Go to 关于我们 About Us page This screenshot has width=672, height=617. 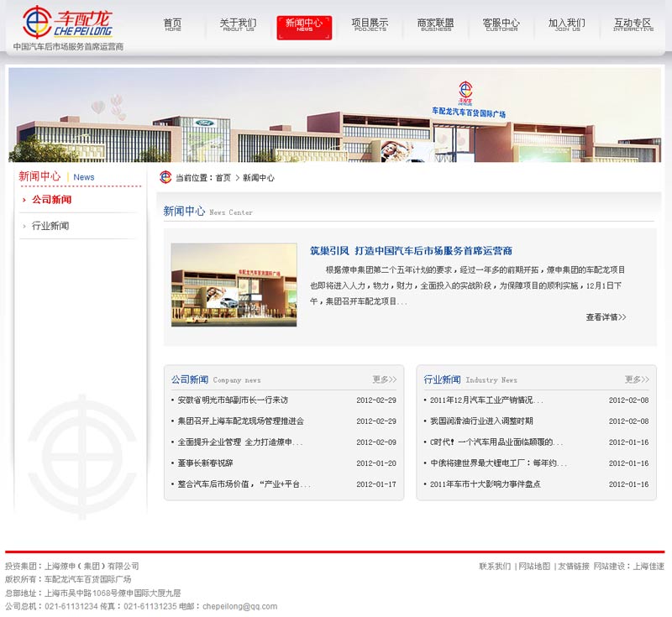coord(239,25)
